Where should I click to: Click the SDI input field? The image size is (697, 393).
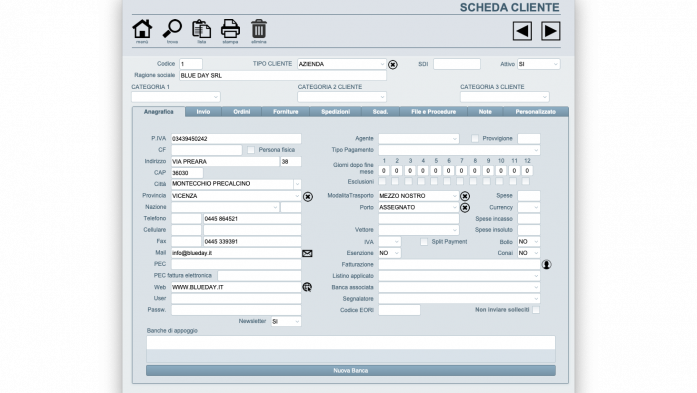point(457,64)
